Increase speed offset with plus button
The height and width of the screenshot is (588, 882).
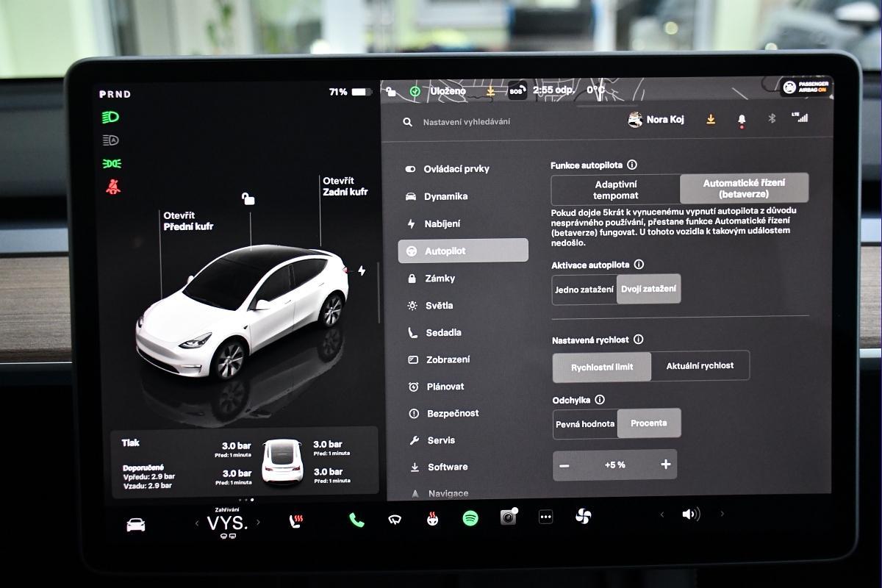665,465
